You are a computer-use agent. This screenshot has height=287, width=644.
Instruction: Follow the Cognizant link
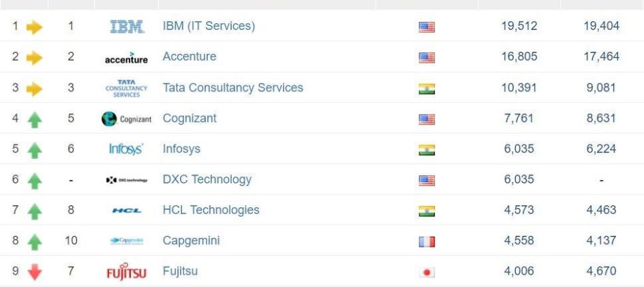tap(189, 118)
